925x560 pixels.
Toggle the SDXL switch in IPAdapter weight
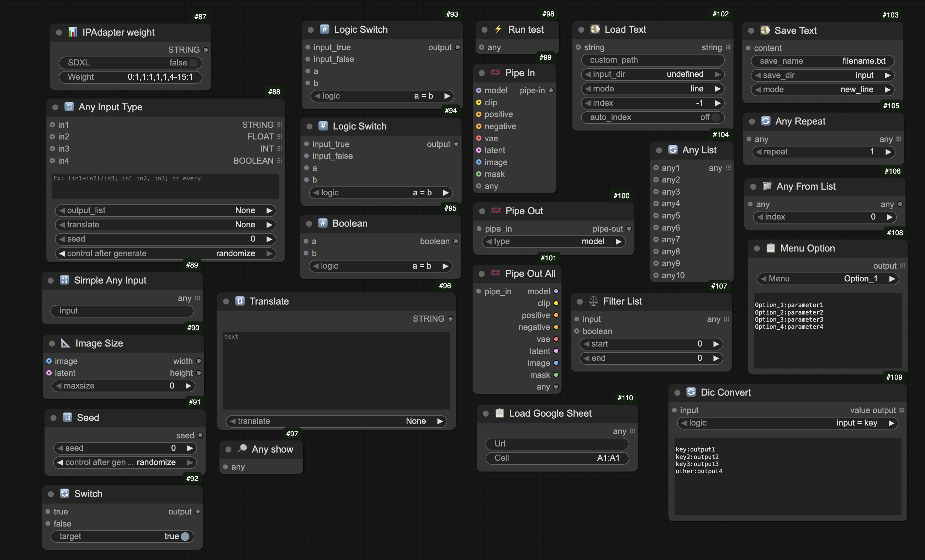(193, 63)
